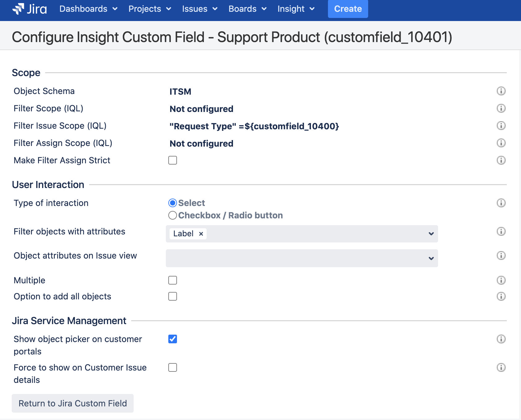Click the Jira logo in header
The height and width of the screenshot is (420, 521).
point(30,9)
